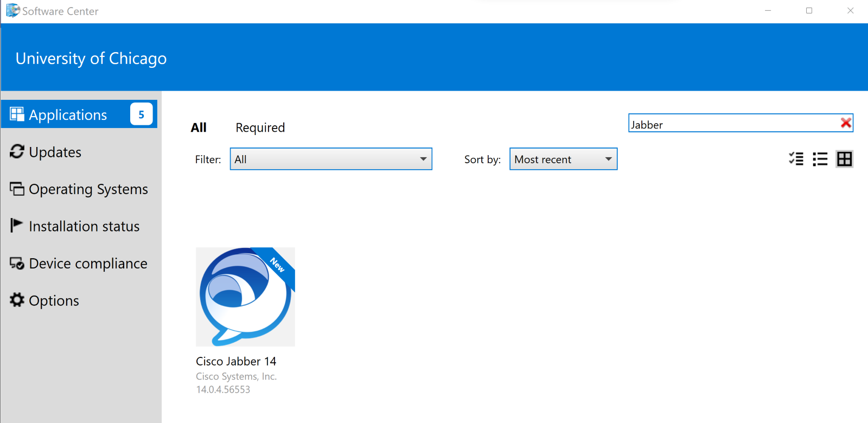This screenshot has height=423, width=868.
Task: Switch to multi-select mode view icon
Action: (x=796, y=159)
